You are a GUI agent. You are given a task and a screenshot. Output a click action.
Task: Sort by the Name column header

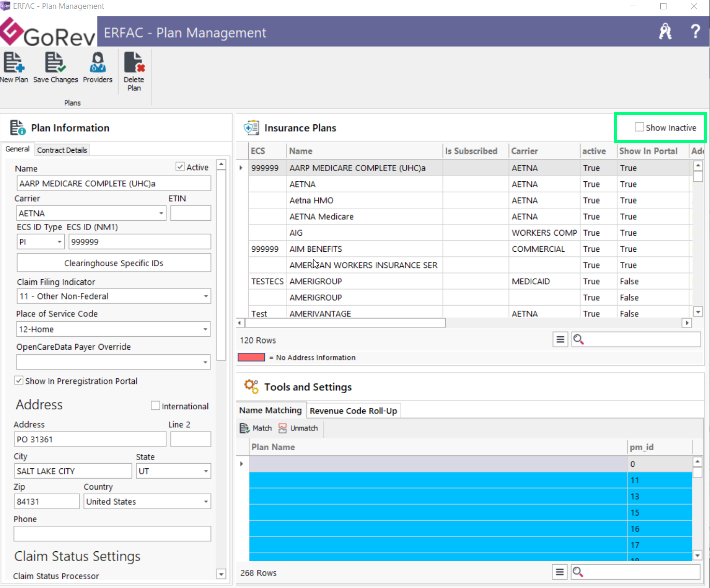tap(365, 151)
